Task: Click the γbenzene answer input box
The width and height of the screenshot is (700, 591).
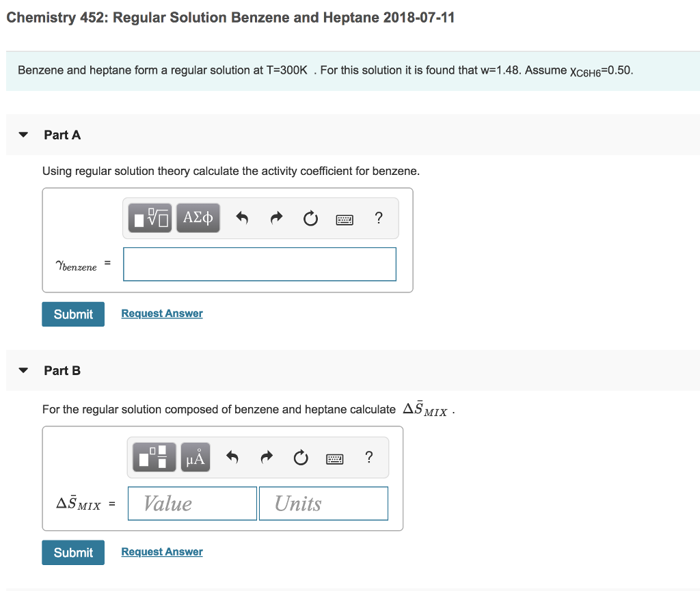Action: click(260, 264)
